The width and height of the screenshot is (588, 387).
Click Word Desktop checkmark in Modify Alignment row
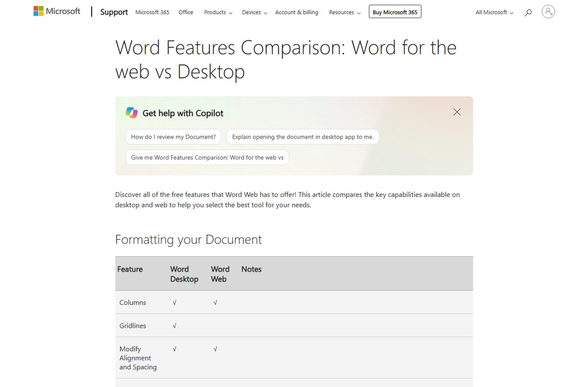[174, 349]
